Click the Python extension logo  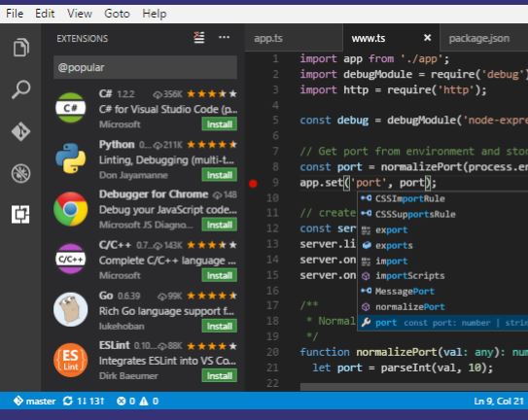pyautogui.click(x=70, y=157)
